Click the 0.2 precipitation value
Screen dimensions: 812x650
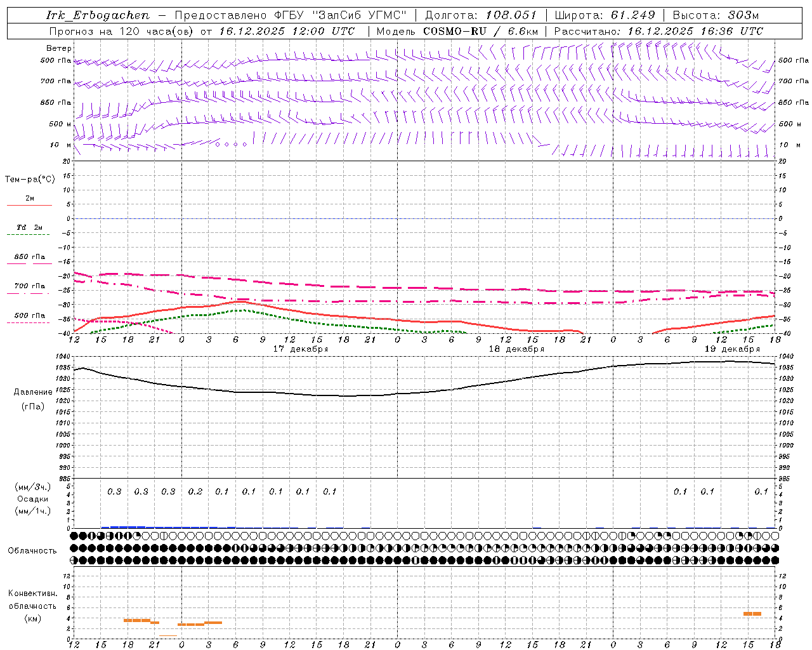pyautogui.click(x=195, y=492)
